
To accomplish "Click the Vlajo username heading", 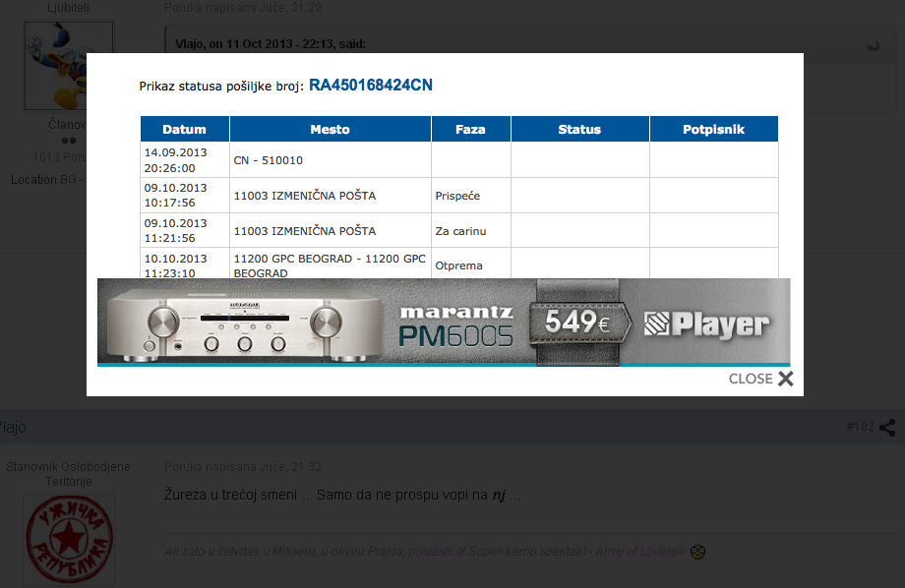I will point(14,427).
